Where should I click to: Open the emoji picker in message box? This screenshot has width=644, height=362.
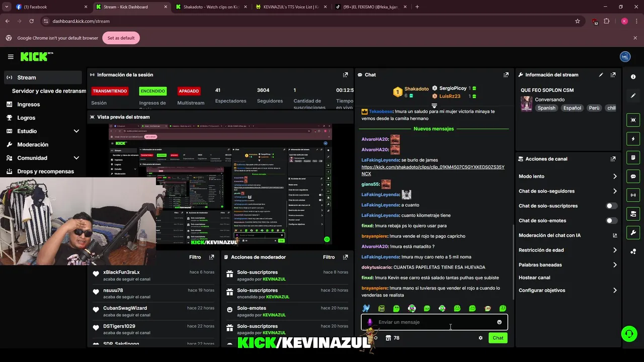(499, 322)
